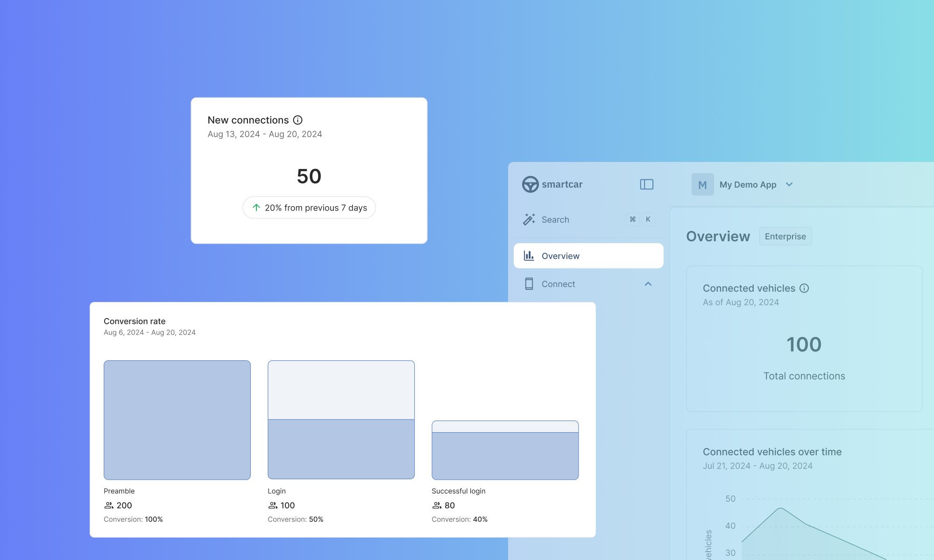Click the 100 total connections value

[x=804, y=344]
